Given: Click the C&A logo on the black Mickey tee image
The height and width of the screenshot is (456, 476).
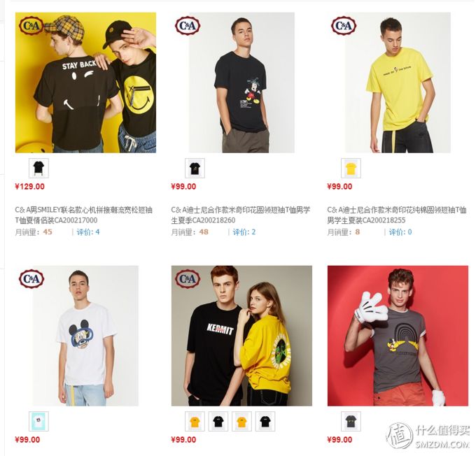Looking at the screenshot, I should coord(188,25).
